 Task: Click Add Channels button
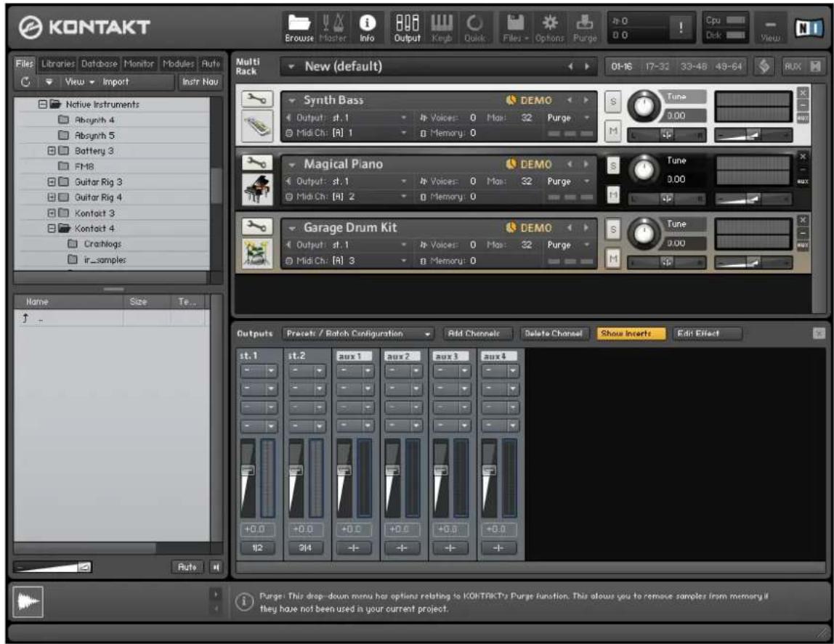[477, 333]
